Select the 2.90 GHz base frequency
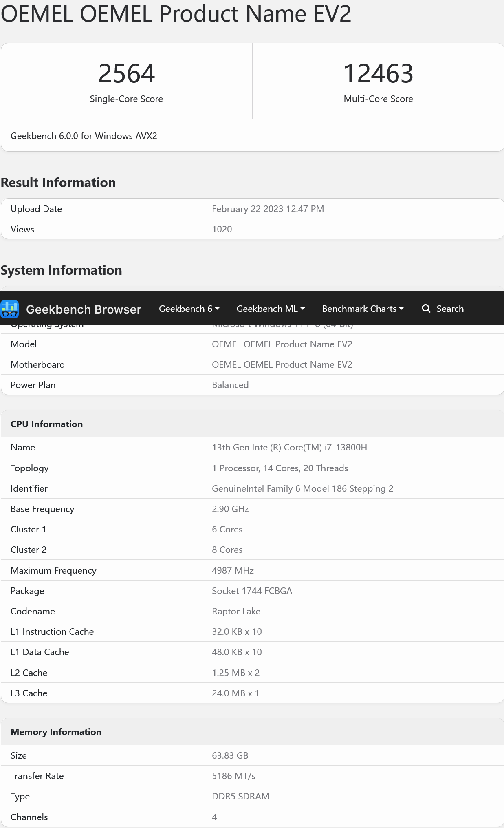Image resolution: width=504 pixels, height=828 pixels. pos(230,509)
